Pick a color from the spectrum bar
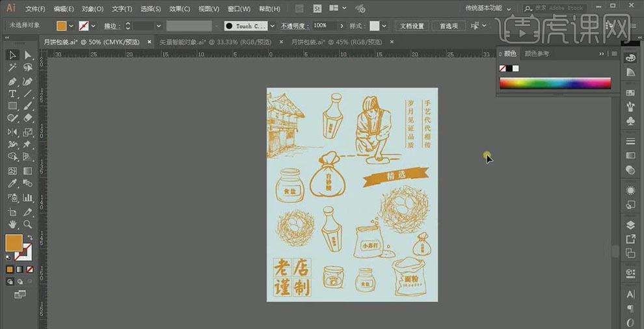644x329 pixels. click(x=554, y=83)
